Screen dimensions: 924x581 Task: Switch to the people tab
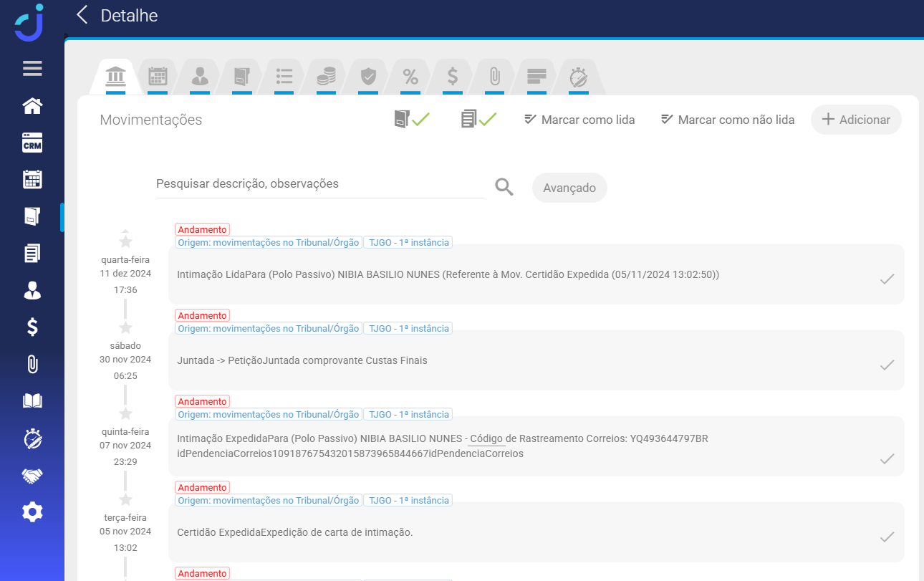coord(200,76)
